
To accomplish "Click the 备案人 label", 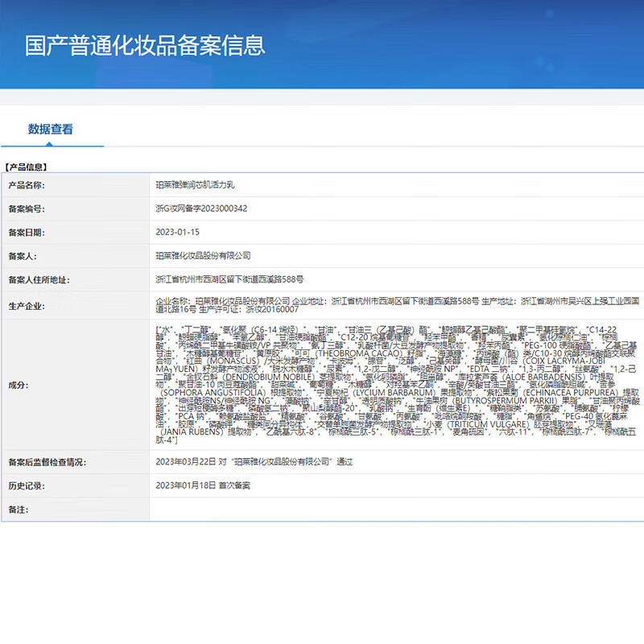I will pos(23,256).
